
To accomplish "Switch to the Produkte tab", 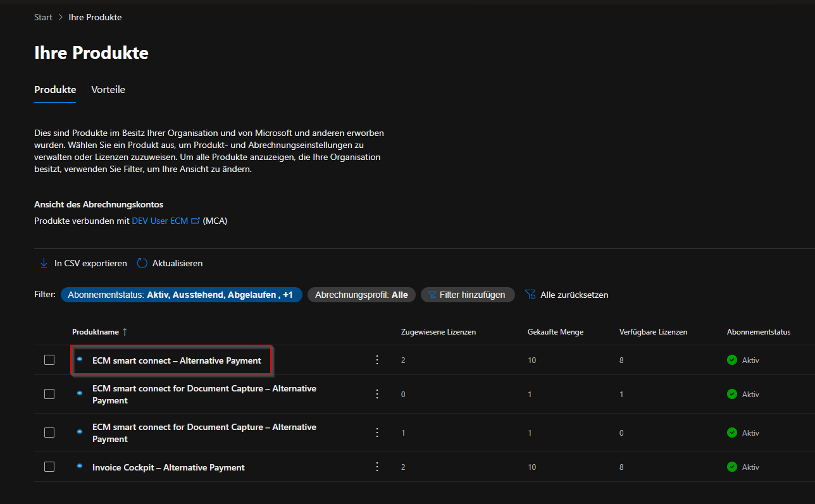I will point(55,90).
